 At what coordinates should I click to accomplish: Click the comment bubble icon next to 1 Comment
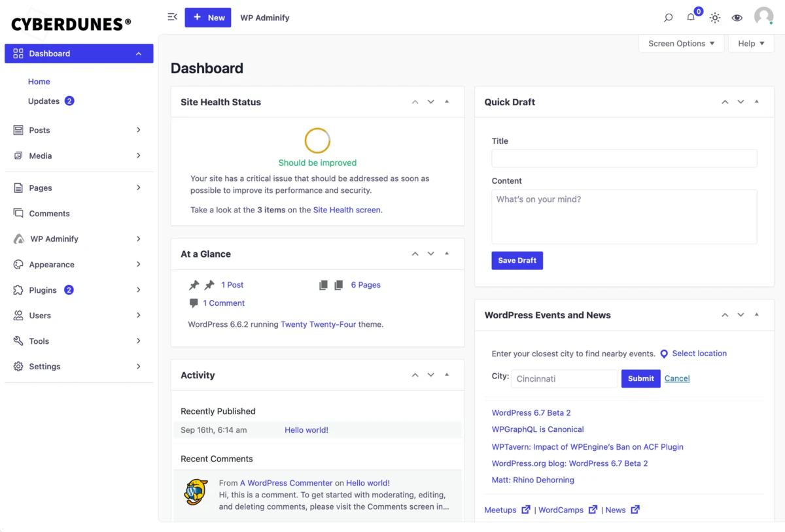(194, 303)
